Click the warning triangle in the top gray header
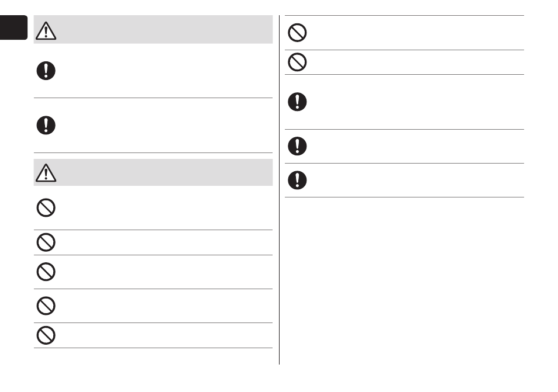 (46, 30)
